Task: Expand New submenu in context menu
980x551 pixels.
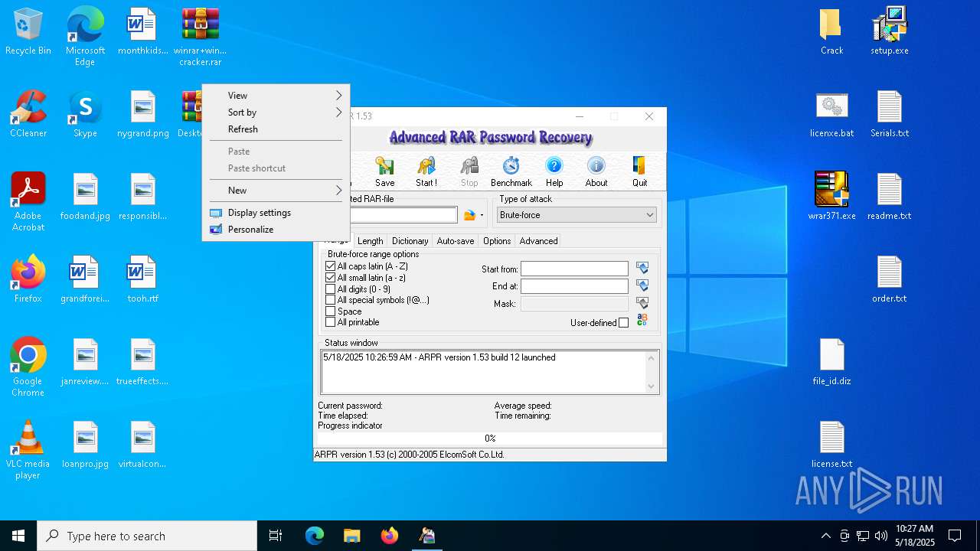Action: point(276,191)
